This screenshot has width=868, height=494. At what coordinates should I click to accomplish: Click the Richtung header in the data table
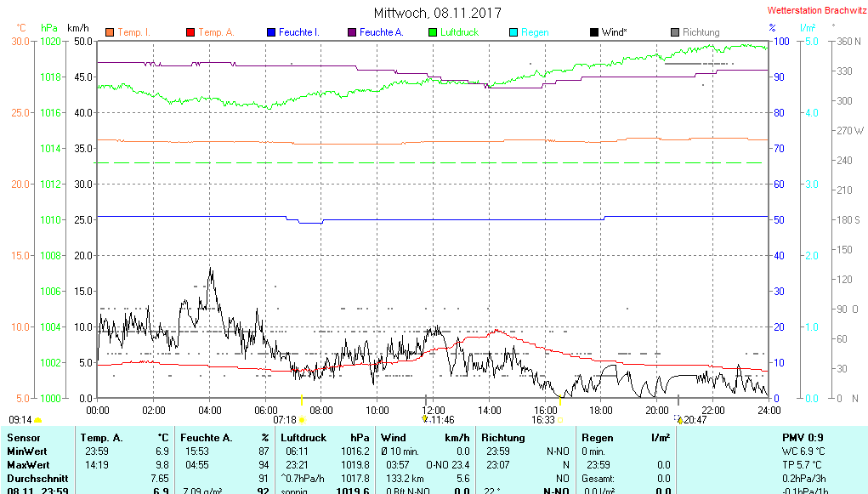pos(503,438)
